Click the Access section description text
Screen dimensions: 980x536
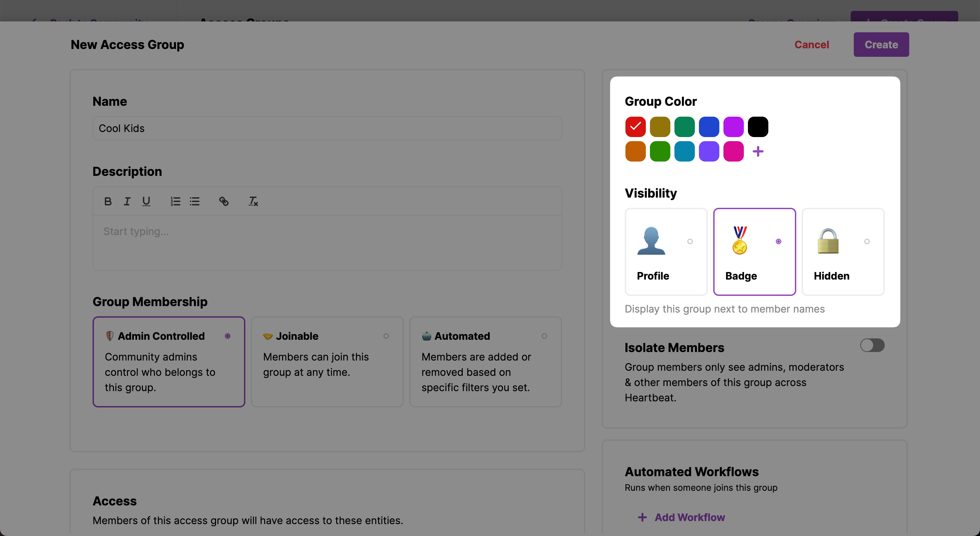click(x=248, y=520)
